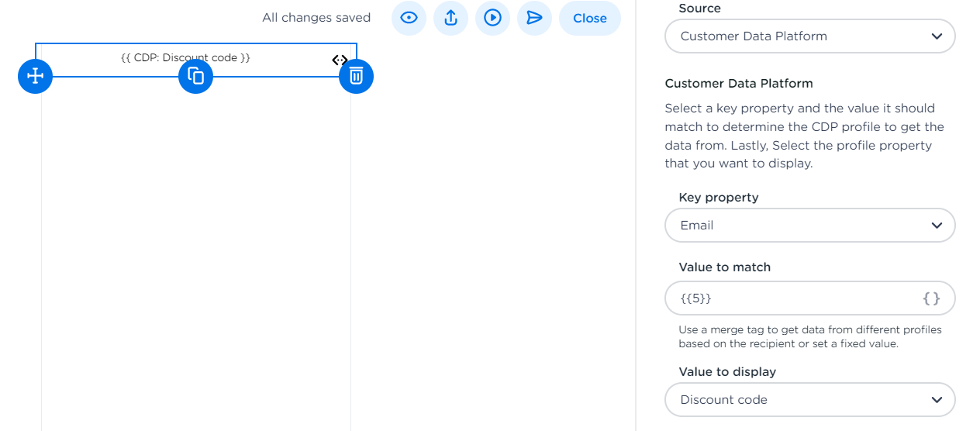Click the move handle on selected block
This screenshot has width=980, height=431.
click(x=35, y=76)
